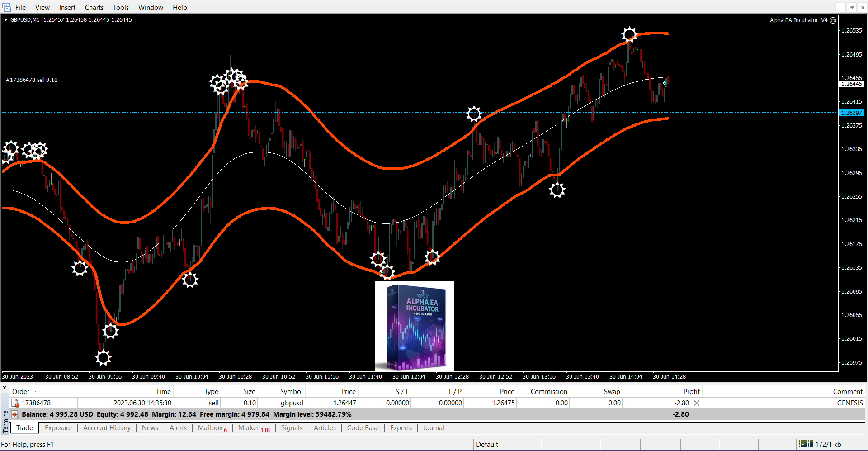Open the Mailbox tab
This screenshot has width=868, height=451.
(210, 428)
